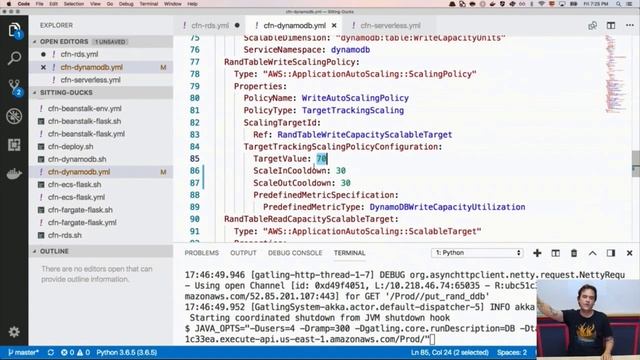Open macOS Spotlight search icon
Screen dimensions: 640x360
coord(618,4)
